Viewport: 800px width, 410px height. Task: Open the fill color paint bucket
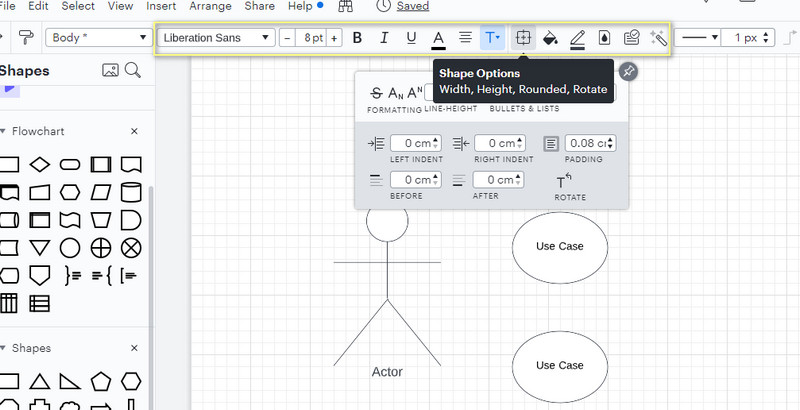coord(550,38)
